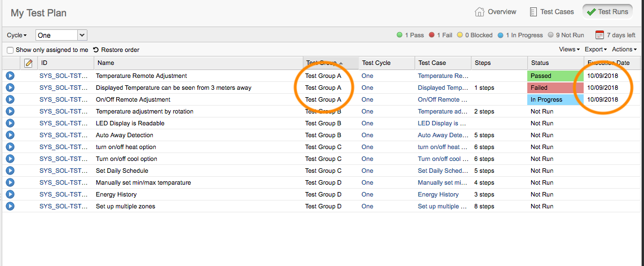
Task: Click the 7 days left text
Action: click(621, 35)
